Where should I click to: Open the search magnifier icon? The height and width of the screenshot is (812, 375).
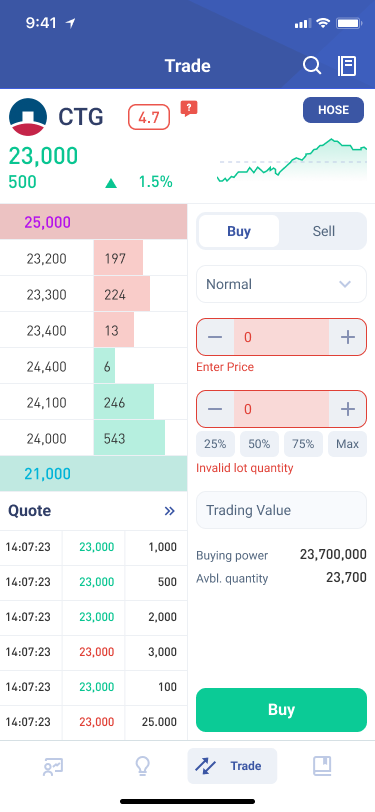click(x=312, y=66)
